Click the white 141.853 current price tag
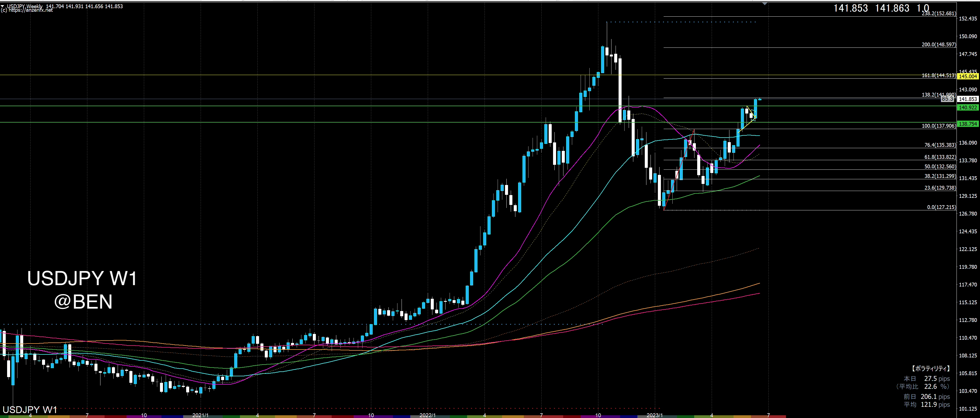The height and width of the screenshot is (418, 980). (967, 99)
